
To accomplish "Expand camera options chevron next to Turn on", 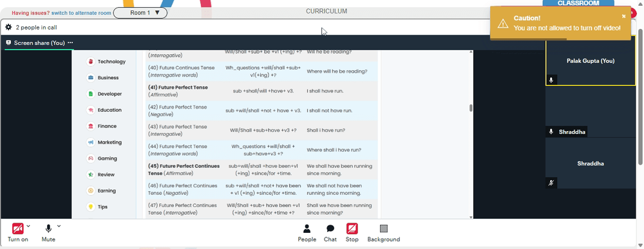I will click(x=28, y=226).
